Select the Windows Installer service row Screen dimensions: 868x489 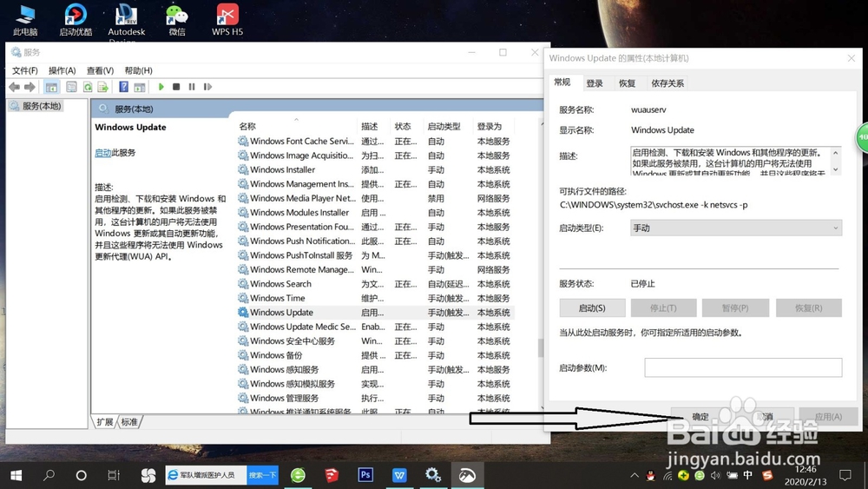pyautogui.click(x=375, y=170)
